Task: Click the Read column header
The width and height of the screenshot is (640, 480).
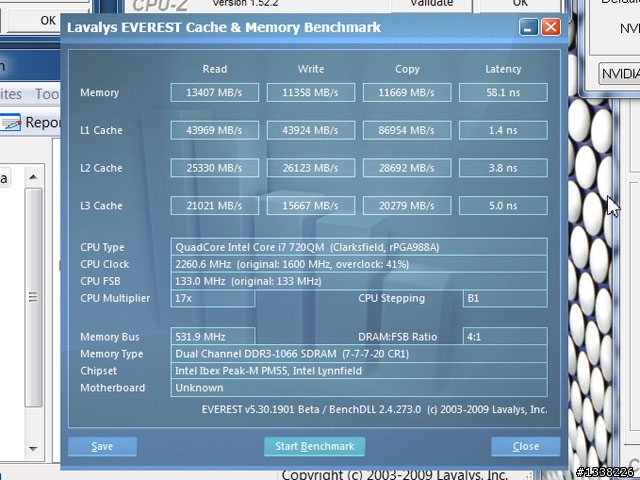Action: pos(215,69)
